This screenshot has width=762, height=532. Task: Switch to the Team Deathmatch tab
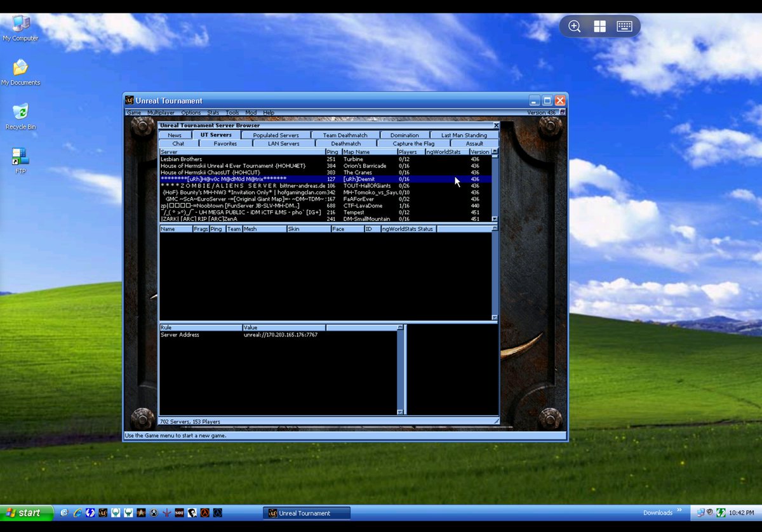(x=345, y=135)
